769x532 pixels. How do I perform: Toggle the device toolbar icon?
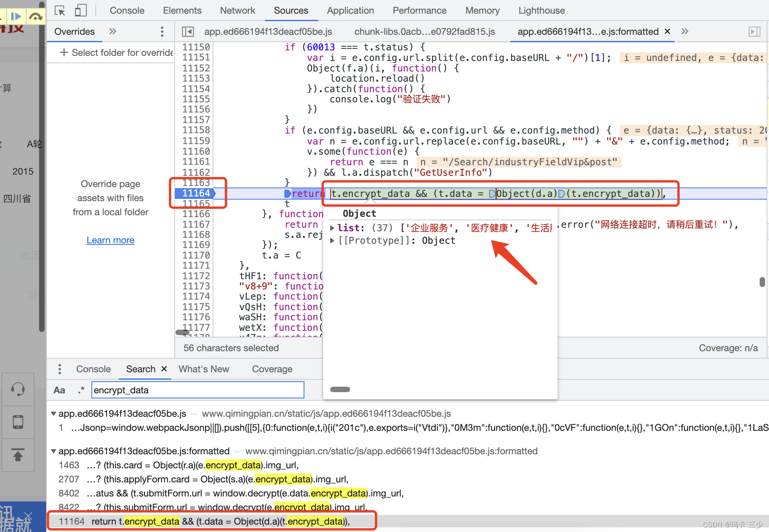click(80, 11)
